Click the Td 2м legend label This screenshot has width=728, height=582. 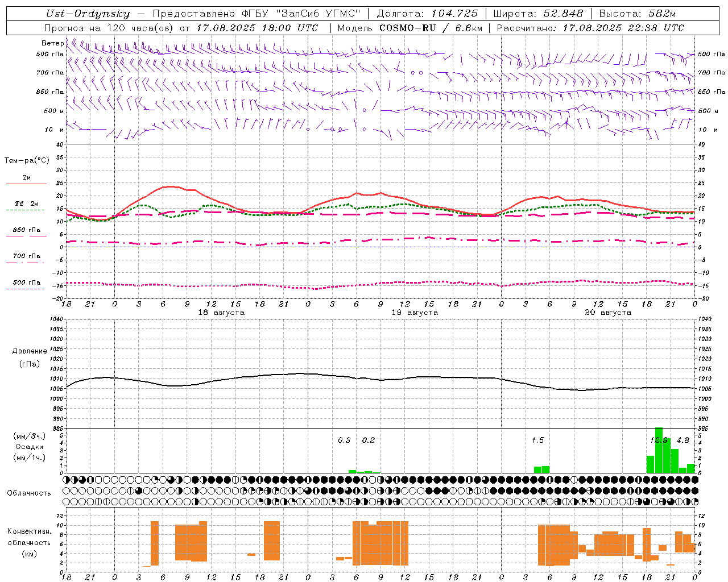pos(26,203)
